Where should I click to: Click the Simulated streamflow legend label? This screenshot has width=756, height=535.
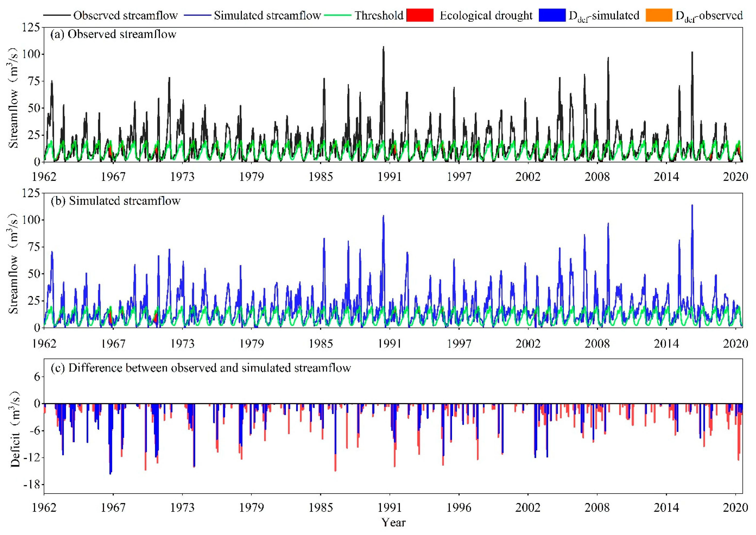[267, 16]
